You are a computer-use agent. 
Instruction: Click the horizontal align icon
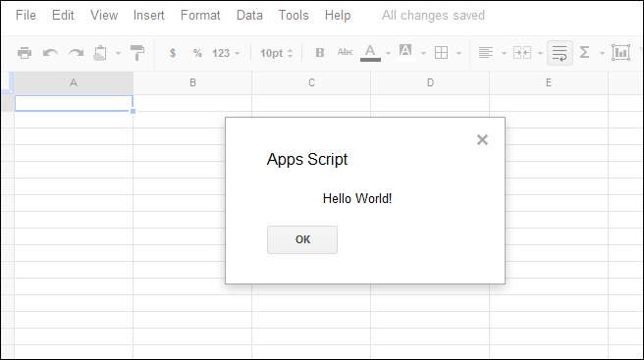[x=486, y=53]
